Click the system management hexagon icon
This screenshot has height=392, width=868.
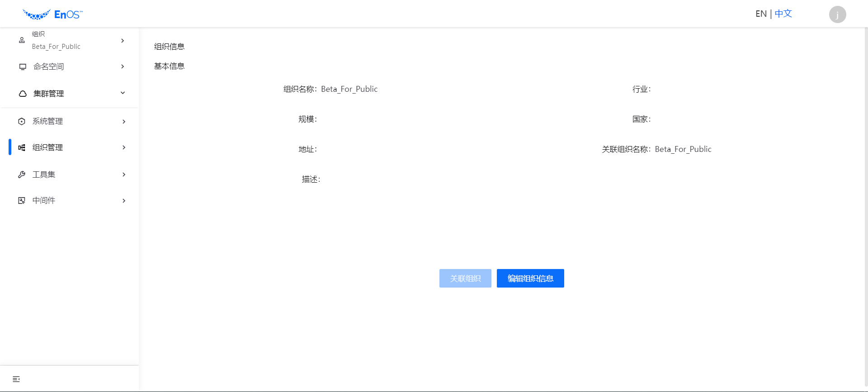point(22,121)
